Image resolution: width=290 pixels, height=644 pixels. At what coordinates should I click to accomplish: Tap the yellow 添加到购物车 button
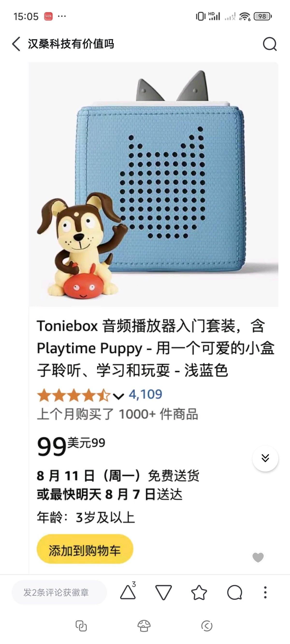[x=85, y=549]
